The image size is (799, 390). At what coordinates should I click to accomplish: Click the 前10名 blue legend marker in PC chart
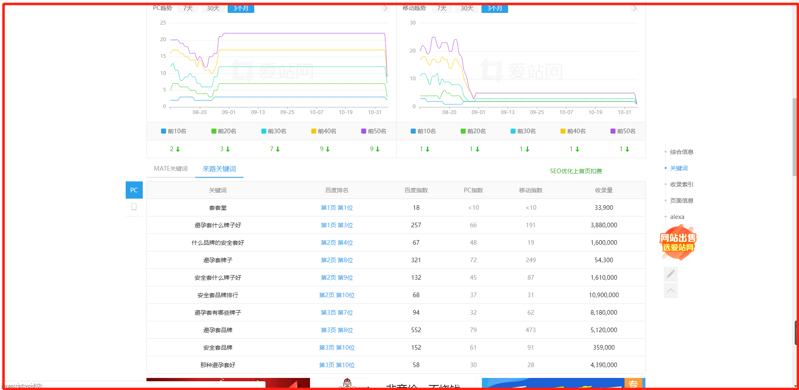point(164,131)
